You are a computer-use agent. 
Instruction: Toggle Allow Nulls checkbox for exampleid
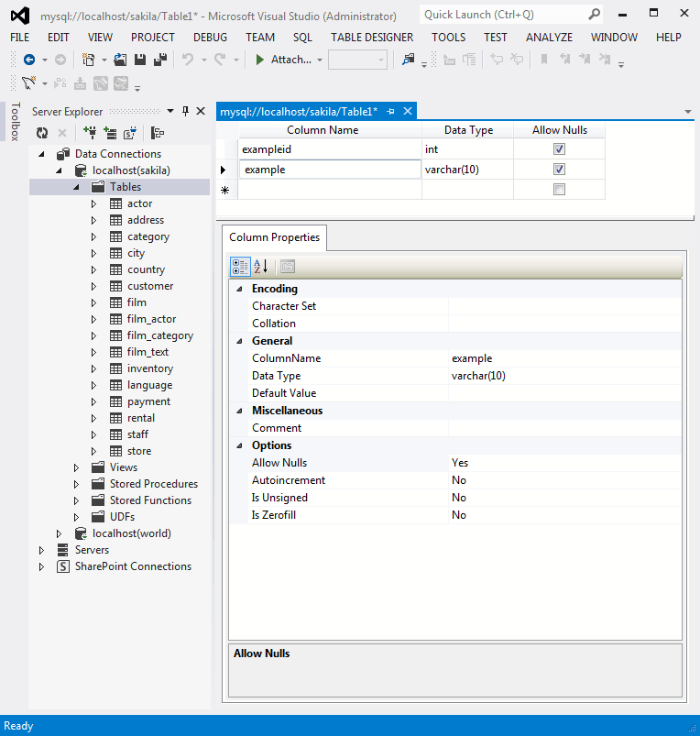point(559,149)
